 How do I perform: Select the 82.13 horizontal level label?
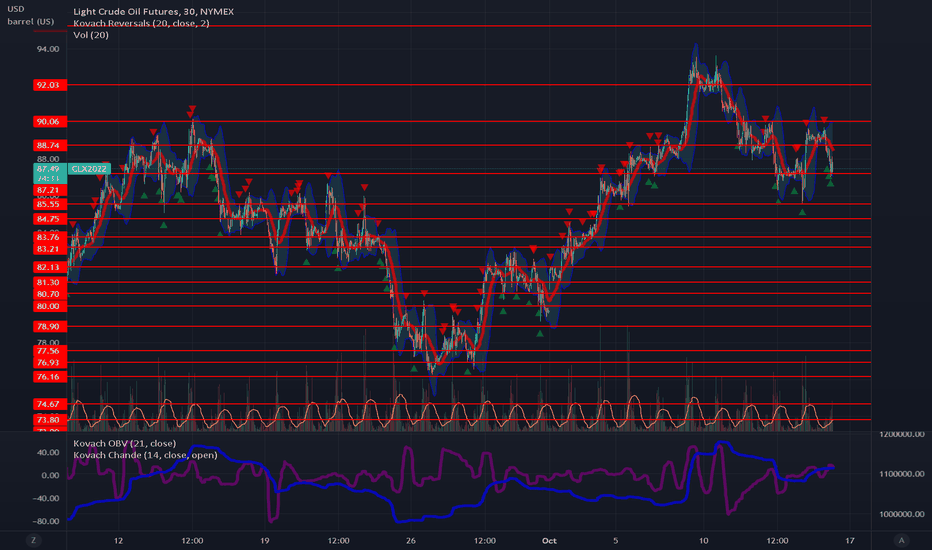coord(50,267)
